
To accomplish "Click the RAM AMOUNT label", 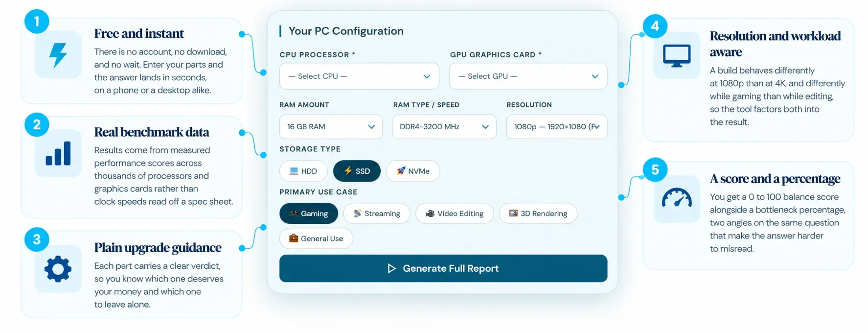I will (304, 105).
